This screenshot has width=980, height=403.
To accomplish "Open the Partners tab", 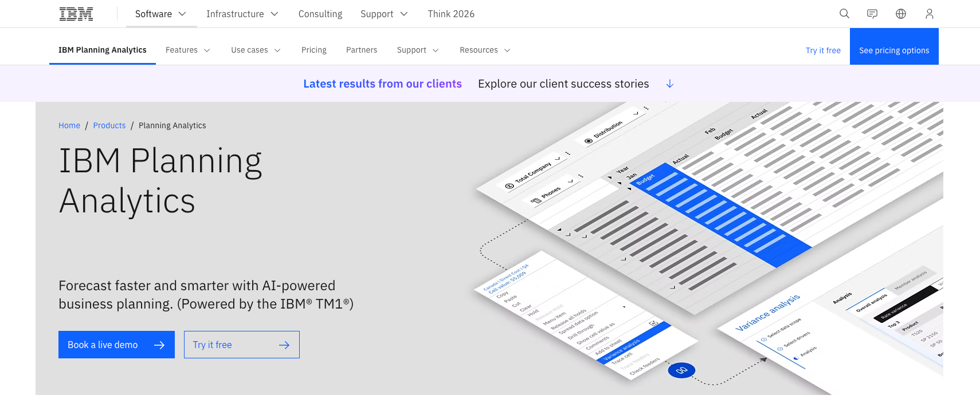I will tap(362, 50).
